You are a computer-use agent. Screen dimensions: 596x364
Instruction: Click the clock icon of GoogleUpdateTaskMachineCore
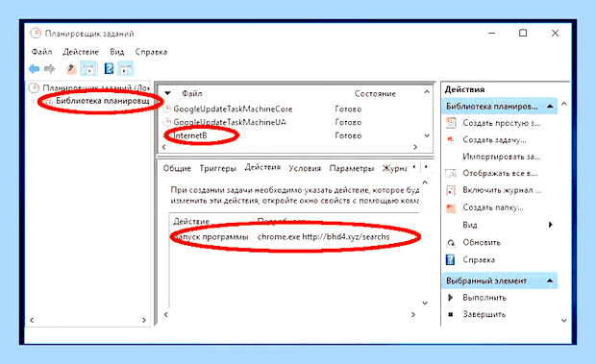coord(167,109)
